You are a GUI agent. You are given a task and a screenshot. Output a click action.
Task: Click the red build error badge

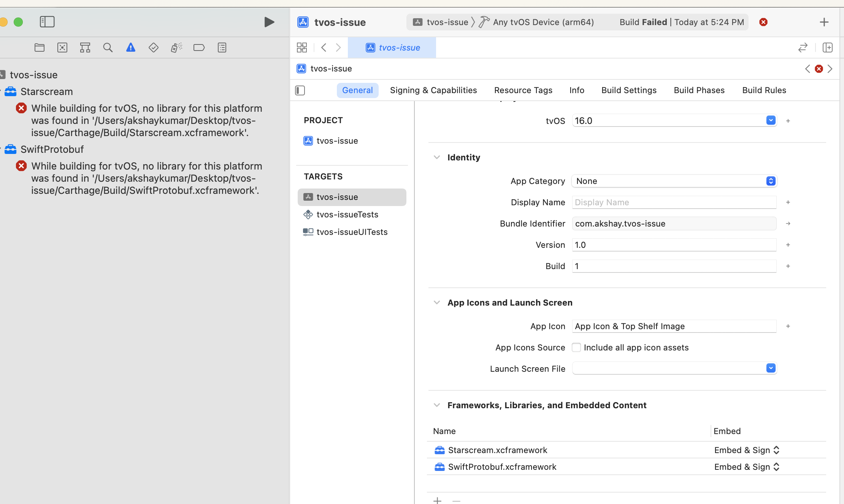pos(763,22)
